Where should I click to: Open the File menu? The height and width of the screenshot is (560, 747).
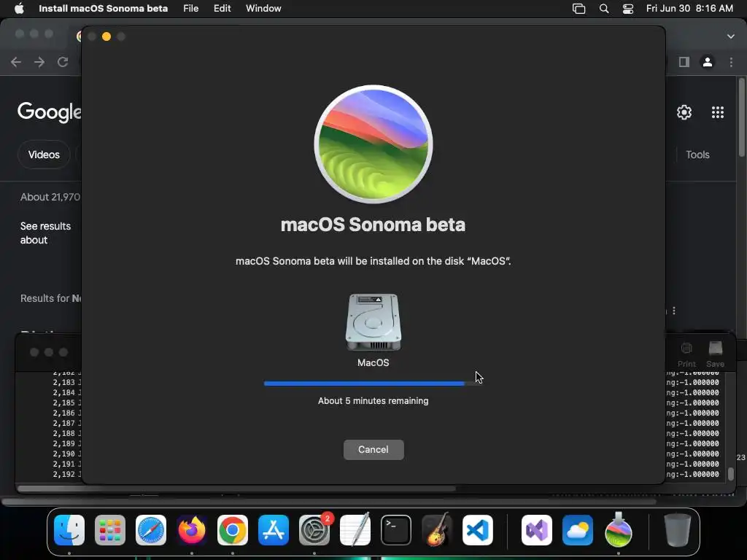click(x=190, y=9)
